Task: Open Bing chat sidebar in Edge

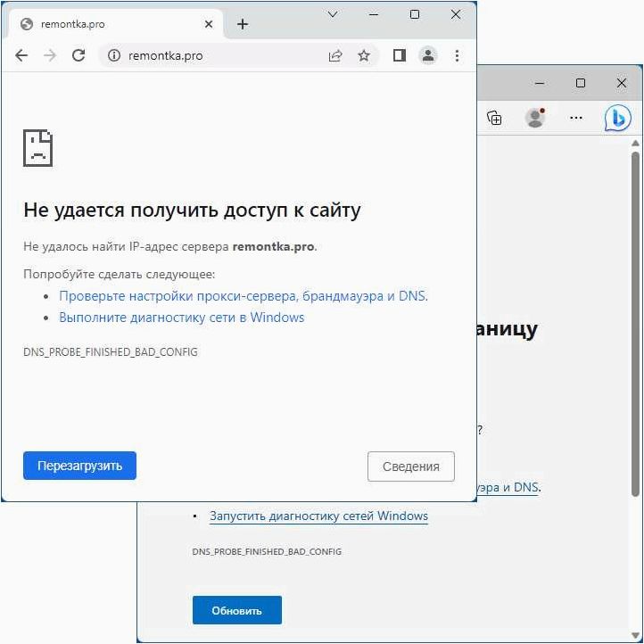Action: [618, 118]
